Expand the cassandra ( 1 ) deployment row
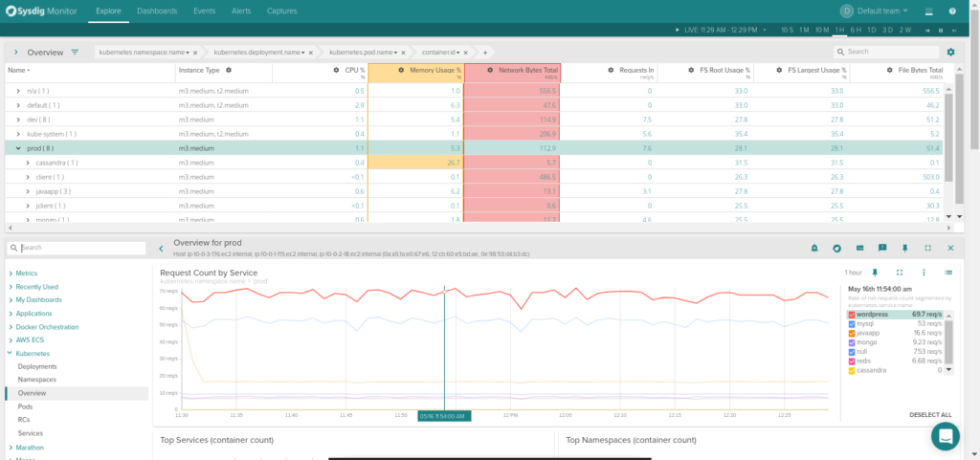Image resolution: width=980 pixels, height=460 pixels. [28, 163]
